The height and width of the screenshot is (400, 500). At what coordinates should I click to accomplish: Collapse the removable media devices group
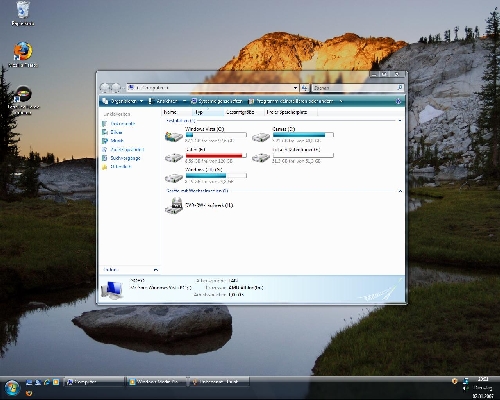point(400,191)
